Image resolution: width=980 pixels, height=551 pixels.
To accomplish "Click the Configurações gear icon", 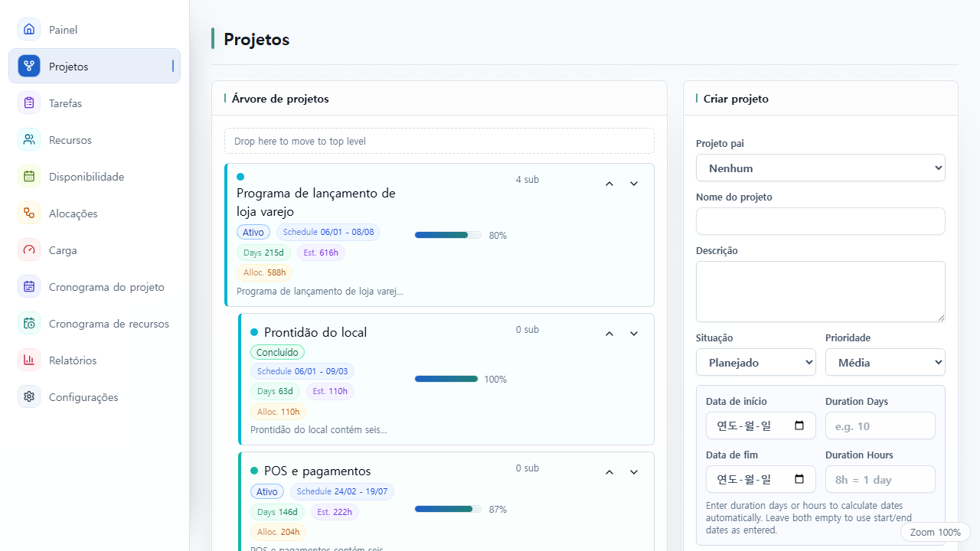I will (29, 397).
